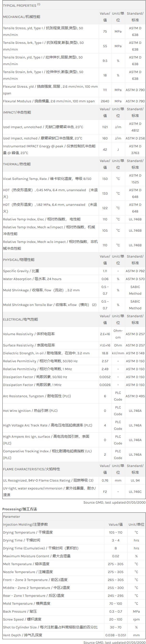Viewport: 146px width, 644px height.
Task: Click the FLAME CHARACTERISTICS/火焰特性 header
Action: tap(31, 469)
